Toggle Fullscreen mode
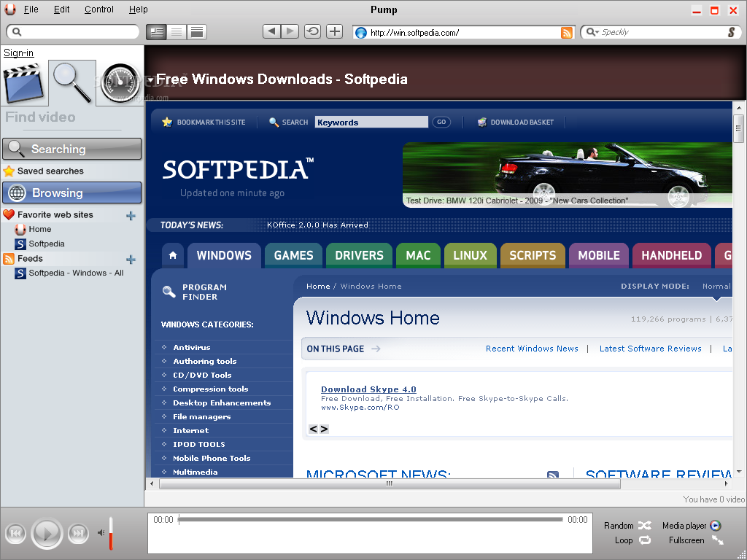This screenshot has height=560, width=747. 696,540
